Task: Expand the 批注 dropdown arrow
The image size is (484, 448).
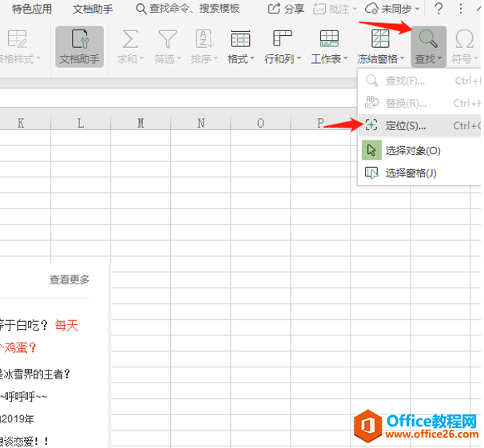Action: pos(352,10)
